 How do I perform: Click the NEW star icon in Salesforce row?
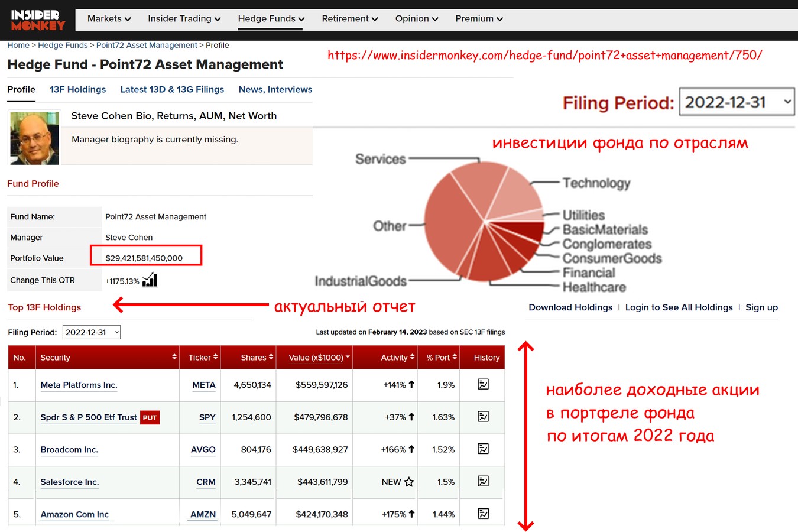click(x=408, y=482)
